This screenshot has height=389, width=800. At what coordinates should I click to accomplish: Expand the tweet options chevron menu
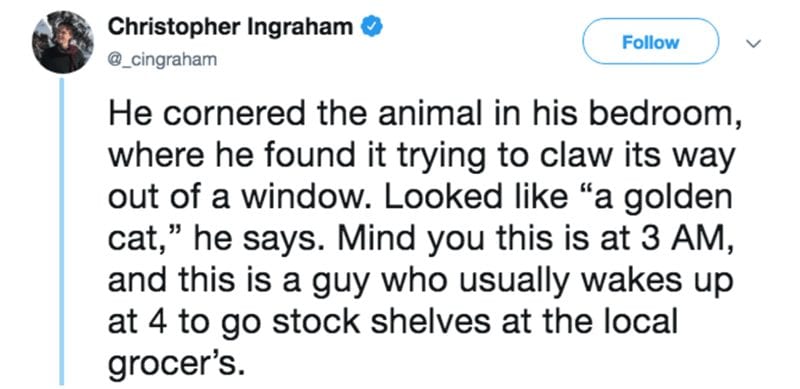[x=753, y=44]
